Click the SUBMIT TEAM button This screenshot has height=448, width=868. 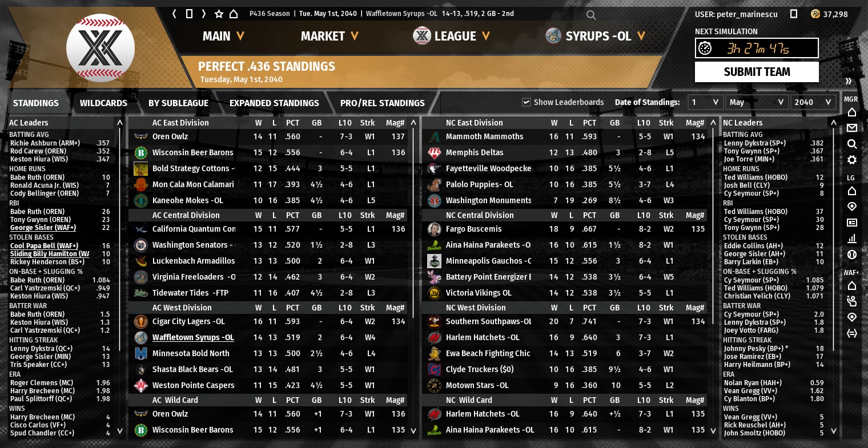point(757,72)
